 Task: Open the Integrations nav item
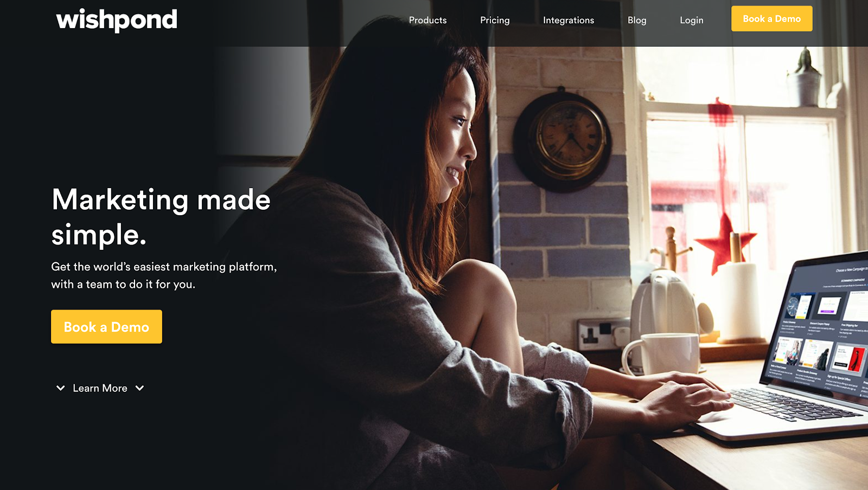[x=569, y=20]
